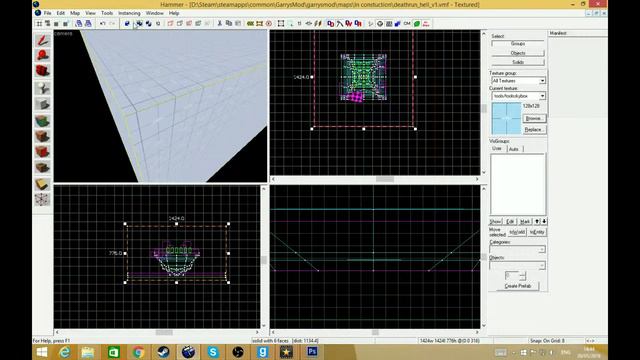Open the Map menu
Screen dimensions: 640x360
[x=75, y=13]
